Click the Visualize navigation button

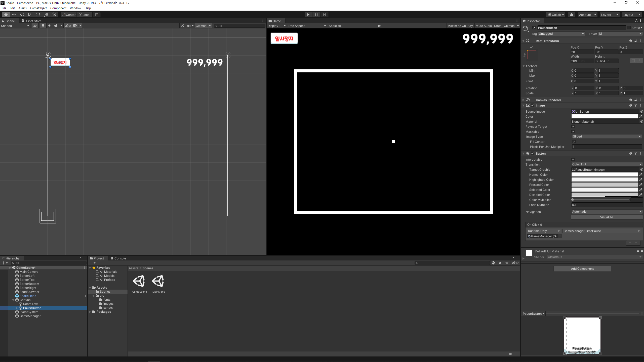607,217
